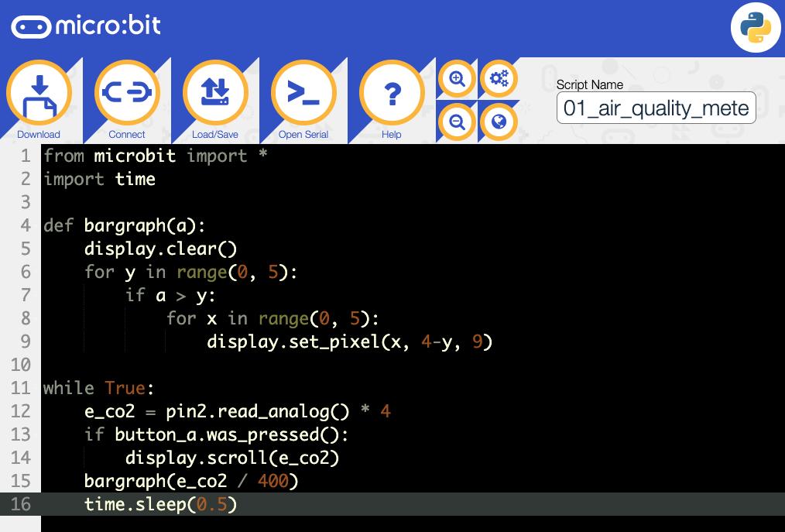Click line 9 'display.set_pixel(x, 4-y, 9)'
Image resolution: width=785 pixels, height=532 pixels.
349,342
